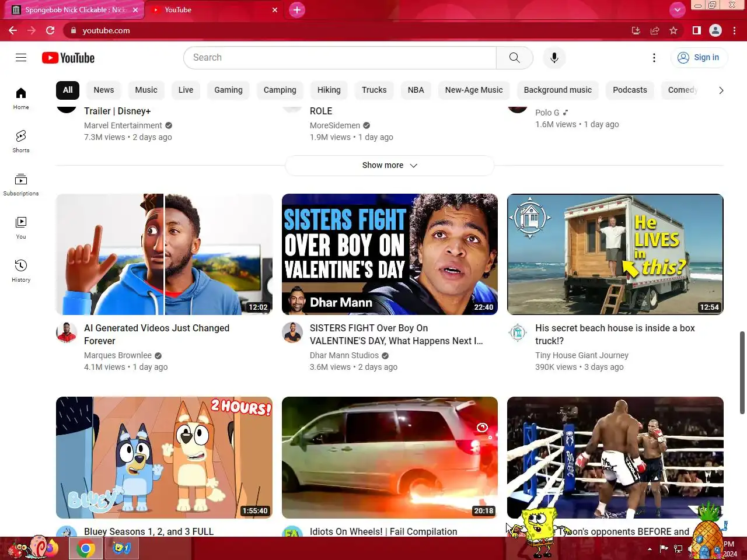Image resolution: width=747 pixels, height=560 pixels.
Task: Select the Music filter chip
Action: click(x=146, y=90)
